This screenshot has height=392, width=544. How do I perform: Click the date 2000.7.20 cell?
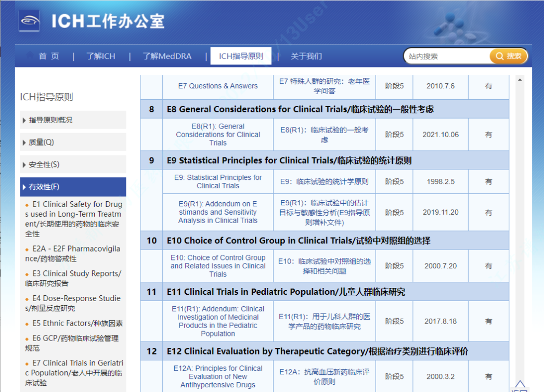tap(441, 266)
